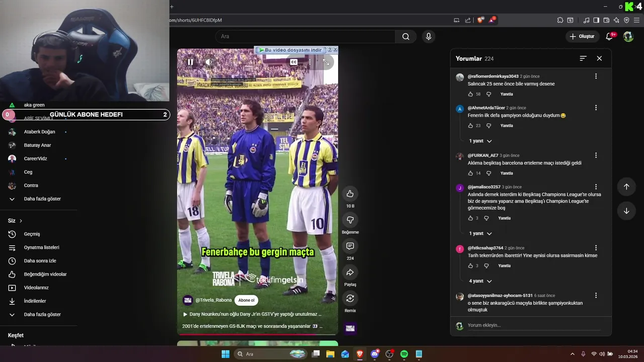Expand 1 yanıt under AhmetArdaTücer's comment
The image size is (644, 362).
(480, 141)
